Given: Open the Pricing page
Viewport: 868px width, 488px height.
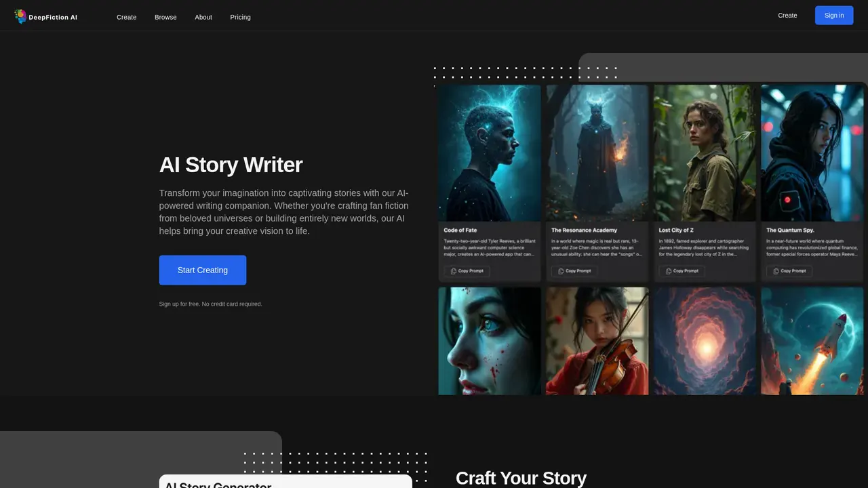Looking at the screenshot, I should click(x=240, y=17).
